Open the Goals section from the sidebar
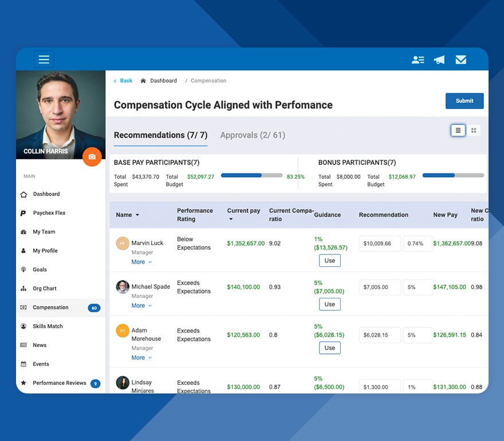This screenshot has width=504, height=441. click(39, 270)
